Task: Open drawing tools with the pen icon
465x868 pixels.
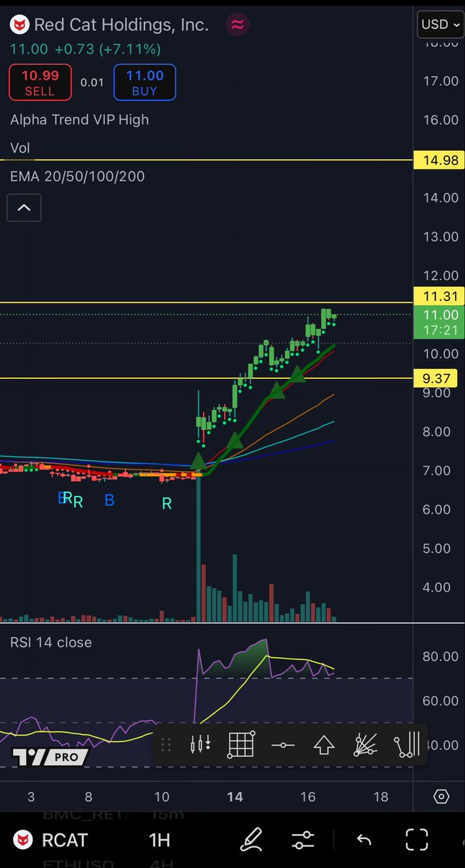Action: coord(250,840)
